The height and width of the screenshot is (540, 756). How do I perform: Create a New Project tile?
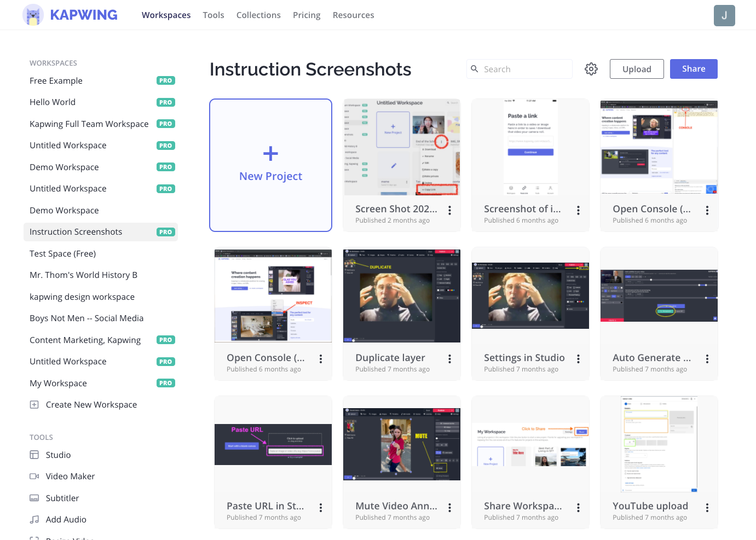(x=270, y=165)
